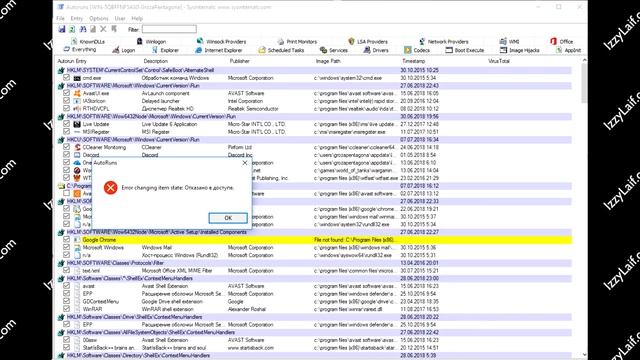Switch to the KnownDLLs tab
The width and height of the screenshot is (640, 360).
[88, 42]
